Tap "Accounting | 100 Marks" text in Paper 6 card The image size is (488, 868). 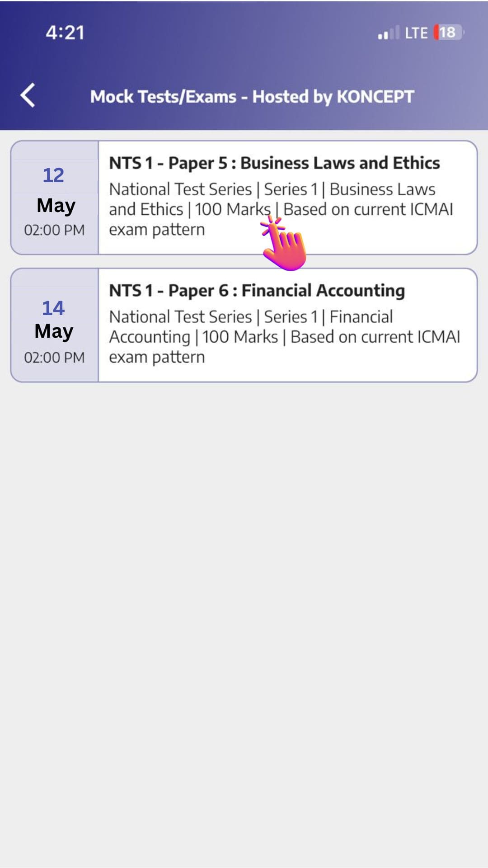pyautogui.click(x=193, y=337)
